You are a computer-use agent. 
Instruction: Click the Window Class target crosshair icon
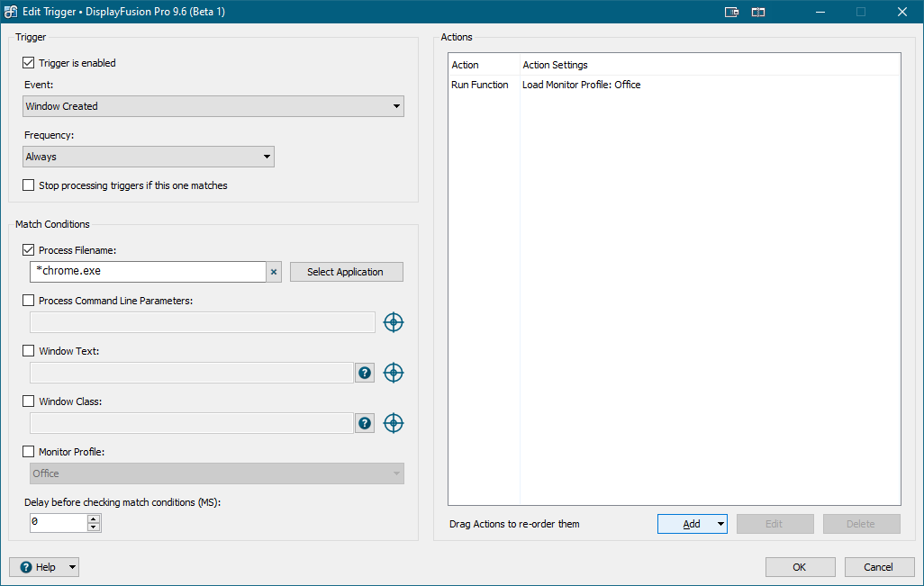pos(393,423)
